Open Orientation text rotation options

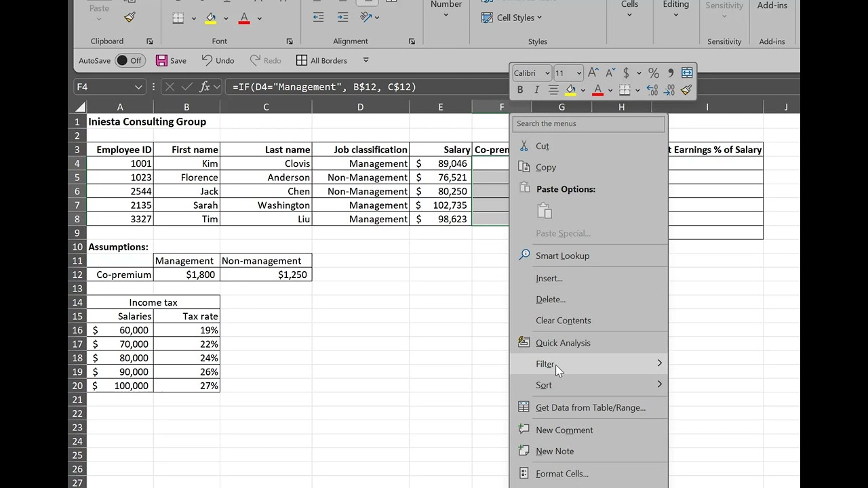[370, 17]
